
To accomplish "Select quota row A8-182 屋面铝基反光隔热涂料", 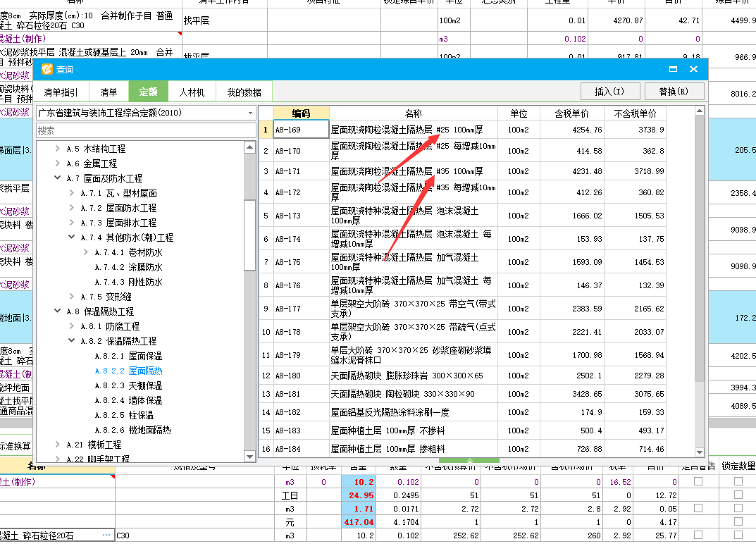I will pyautogui.click(x=463, y=412).
